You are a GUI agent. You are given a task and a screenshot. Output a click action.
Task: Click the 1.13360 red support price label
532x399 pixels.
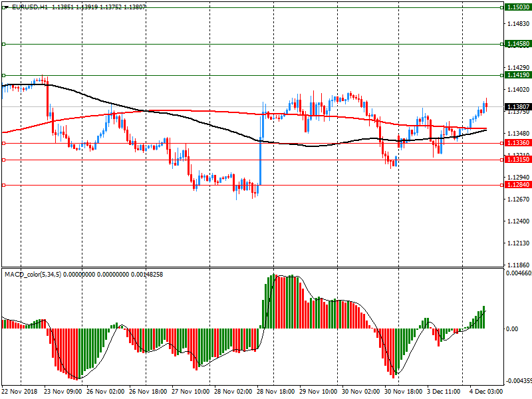517,143
